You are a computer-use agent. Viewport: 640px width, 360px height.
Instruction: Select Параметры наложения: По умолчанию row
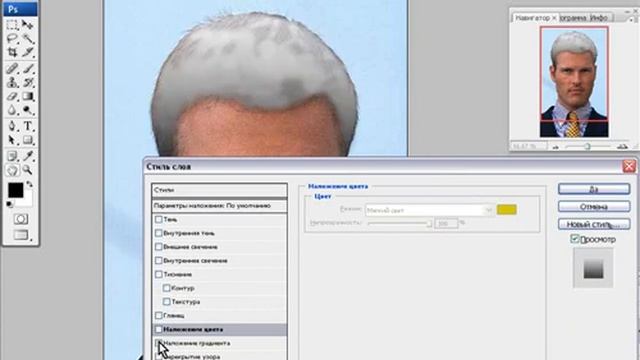pyautogui.click(x=219, y=206)
